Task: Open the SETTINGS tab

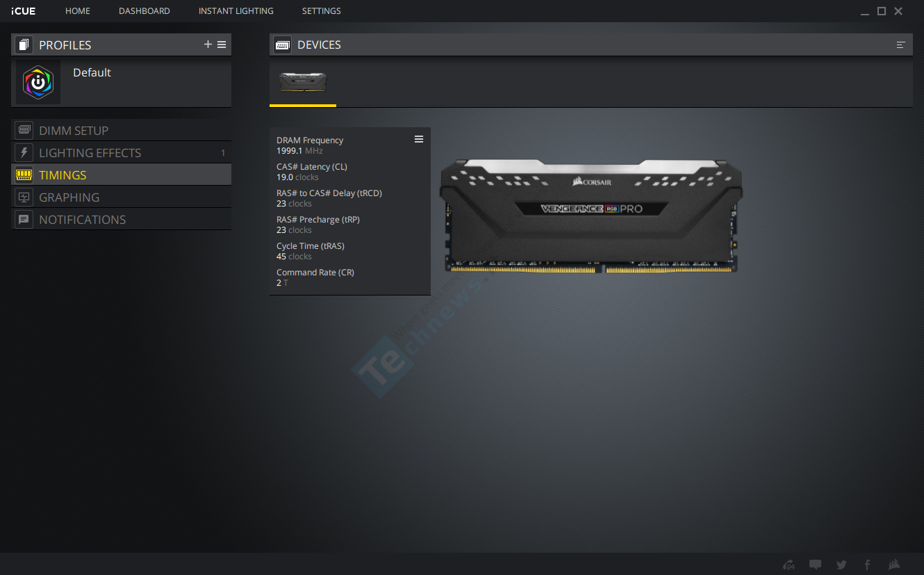Action: click(322, 11)
